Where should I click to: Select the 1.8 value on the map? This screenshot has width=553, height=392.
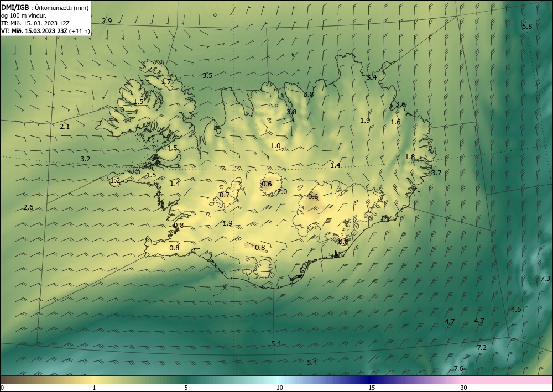(410, 157)
